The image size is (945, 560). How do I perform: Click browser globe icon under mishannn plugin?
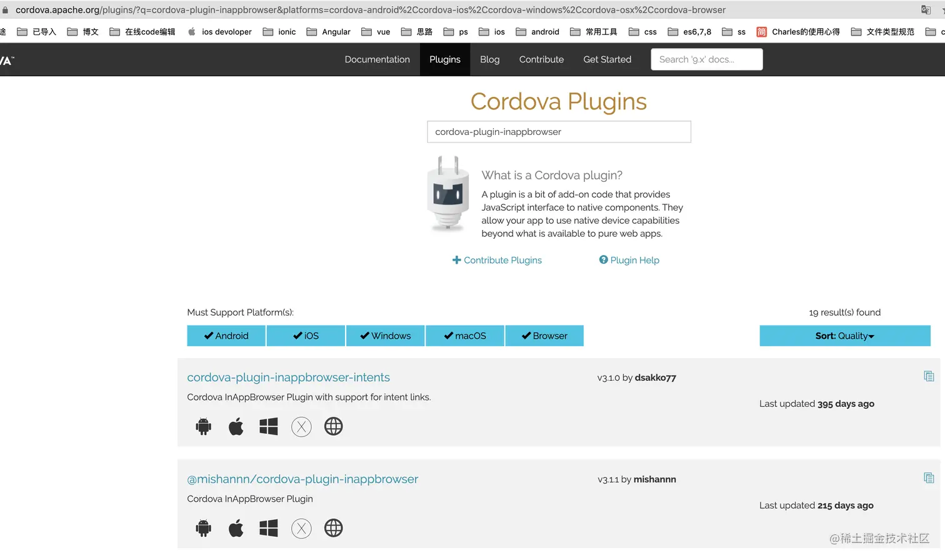tap(334, 528)
